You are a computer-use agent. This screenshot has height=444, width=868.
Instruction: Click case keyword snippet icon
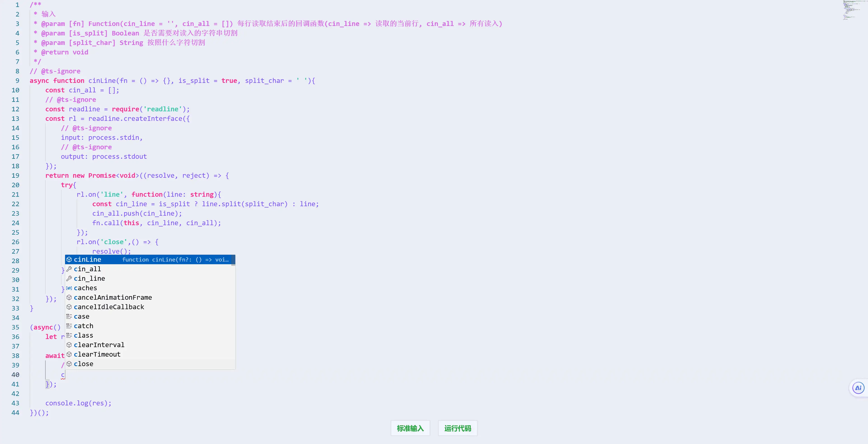pos(69,316)
